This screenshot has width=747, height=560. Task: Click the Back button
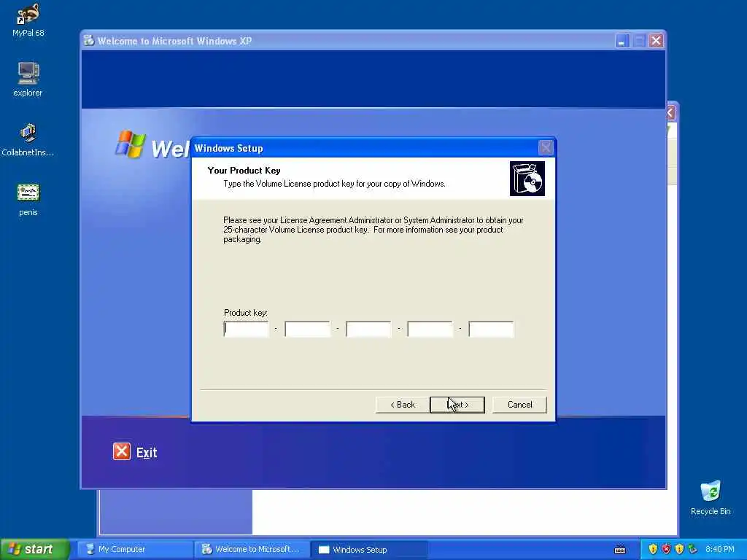tap(403, 405)
